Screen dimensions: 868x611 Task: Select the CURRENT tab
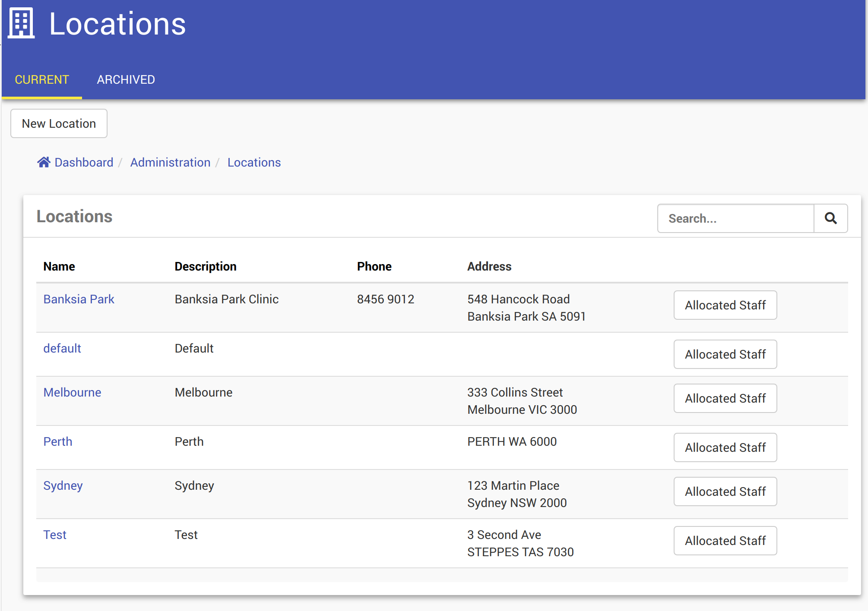pyautogui.click(x=42, y=80)
